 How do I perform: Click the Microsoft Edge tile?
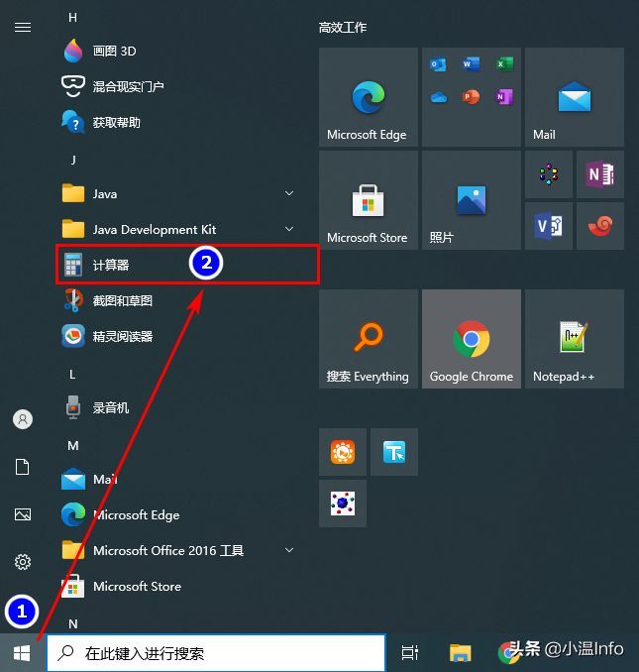click(369, 97)
